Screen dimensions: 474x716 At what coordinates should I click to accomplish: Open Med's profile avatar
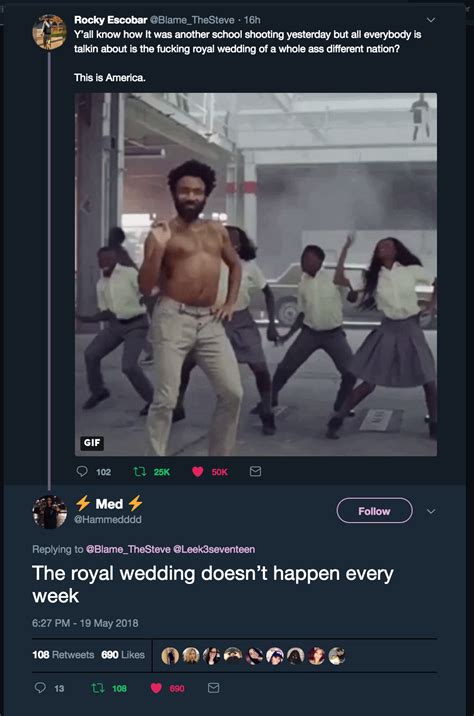(49, 512)
